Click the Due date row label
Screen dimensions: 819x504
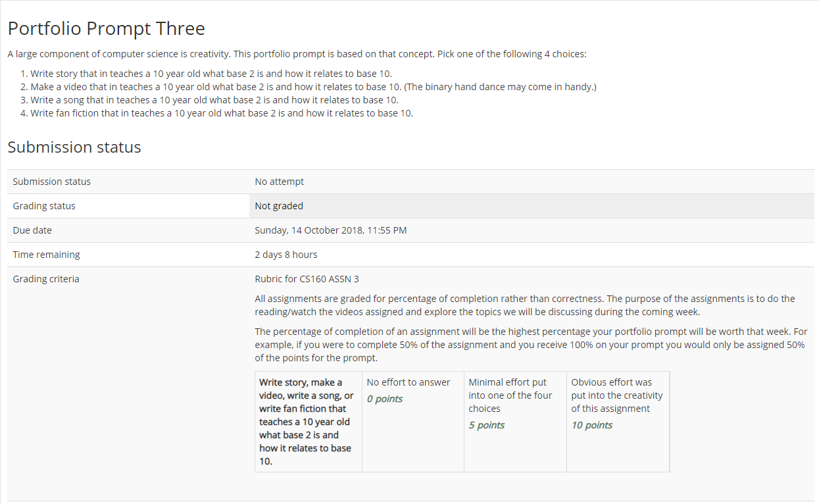pyautogui.click(x=32, y=230)
